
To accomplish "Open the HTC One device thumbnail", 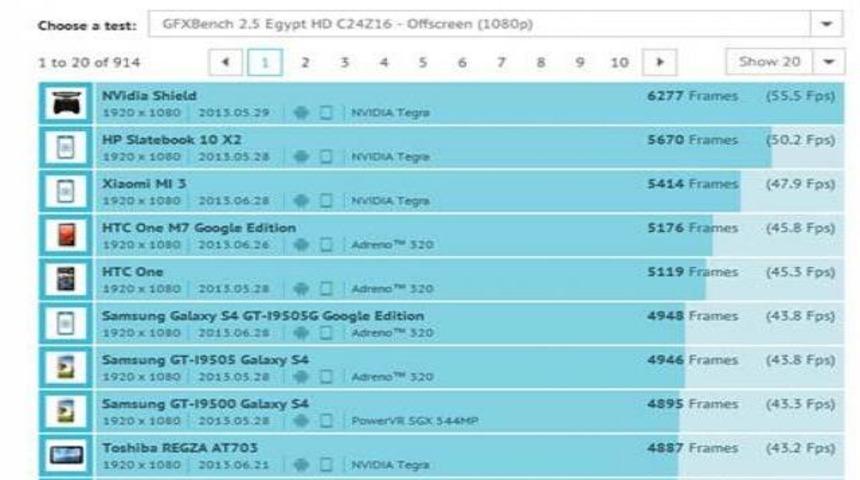I will click(66, 279).
